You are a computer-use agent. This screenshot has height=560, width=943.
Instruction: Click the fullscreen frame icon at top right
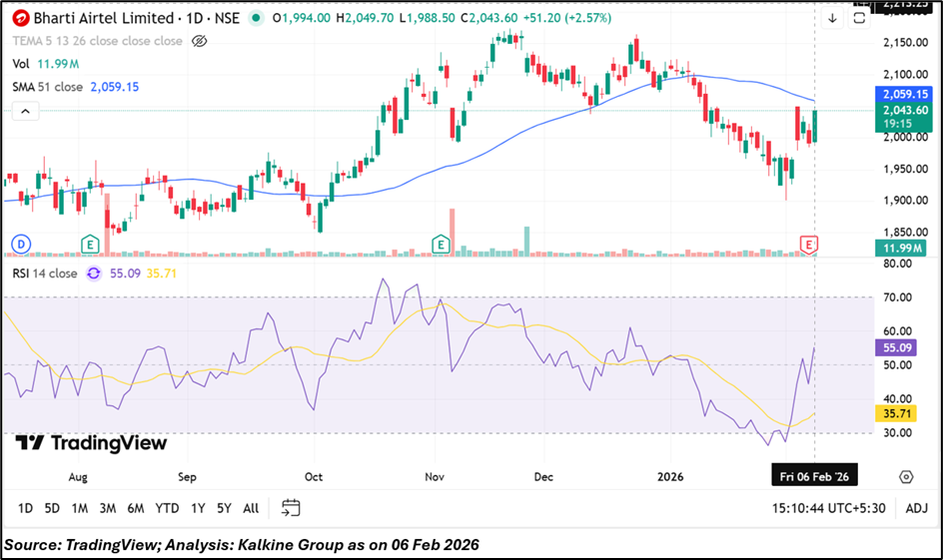(x=858, y=18)
